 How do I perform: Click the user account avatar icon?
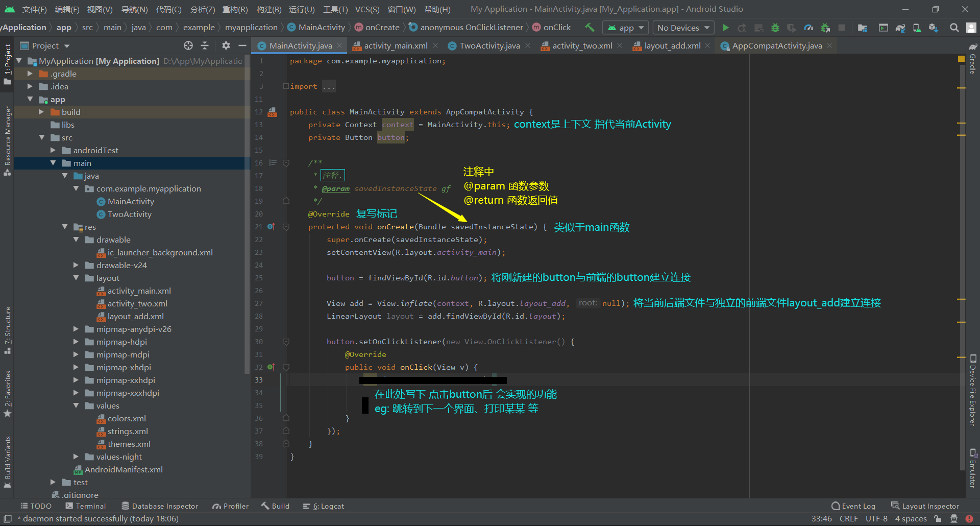tap(971, 28)
